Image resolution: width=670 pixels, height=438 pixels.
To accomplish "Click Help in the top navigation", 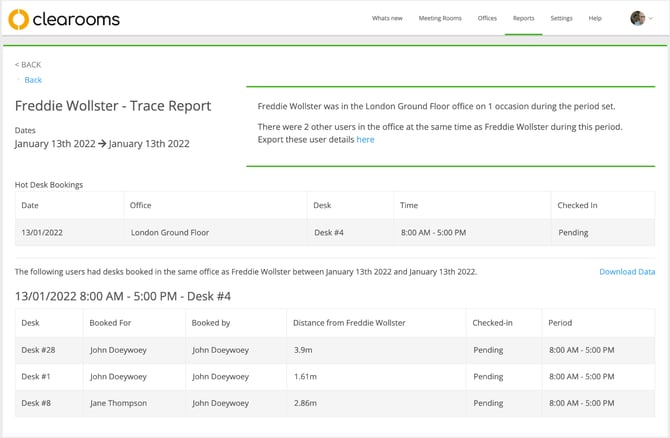I will (595, 18).
